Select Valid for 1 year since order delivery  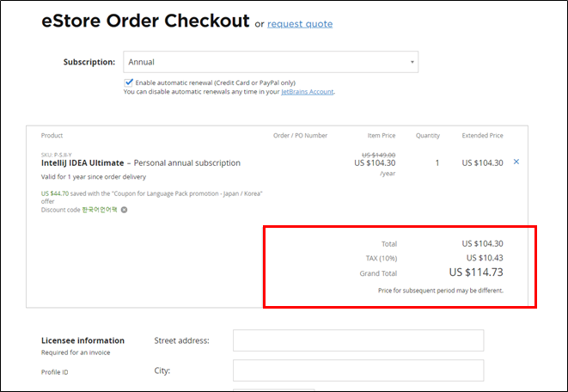(x=94, y=177)
